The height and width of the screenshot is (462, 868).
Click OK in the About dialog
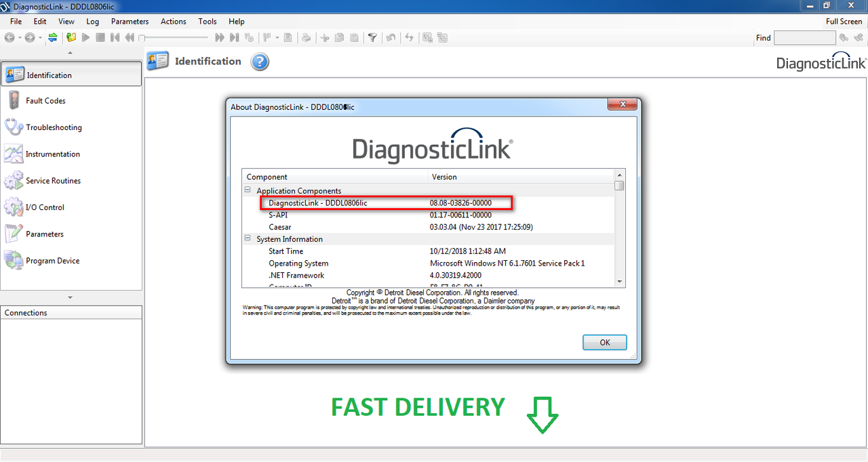605,343
